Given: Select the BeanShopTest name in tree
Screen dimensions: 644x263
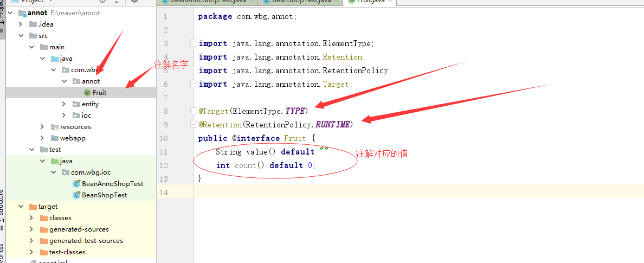Looking at the screenshot, I should [x=104, y=195].
